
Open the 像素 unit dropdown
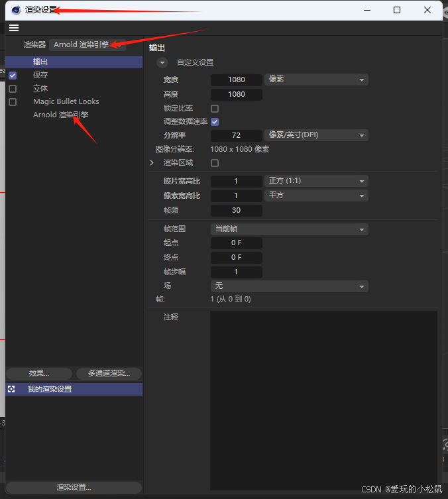[x=316, y=80]
